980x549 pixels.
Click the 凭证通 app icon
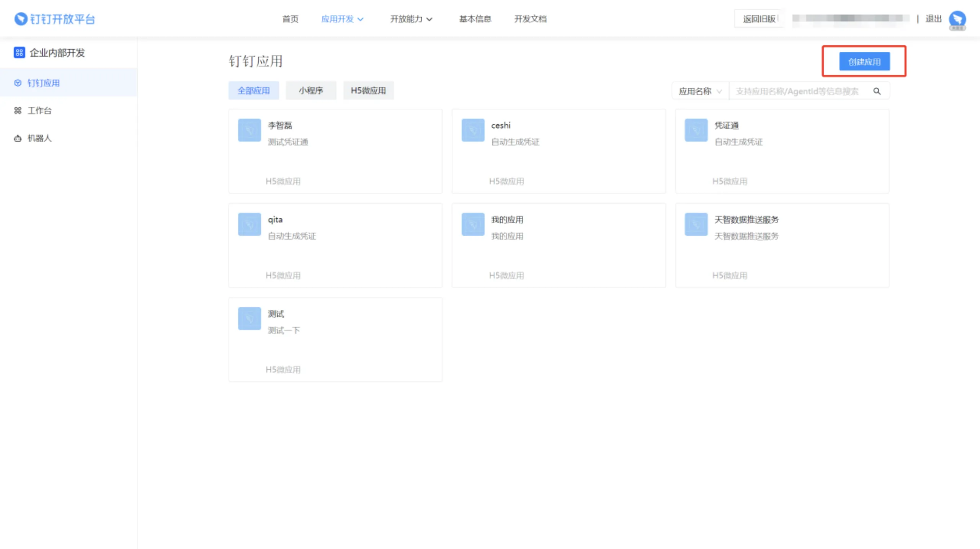(x=696, y=130)
